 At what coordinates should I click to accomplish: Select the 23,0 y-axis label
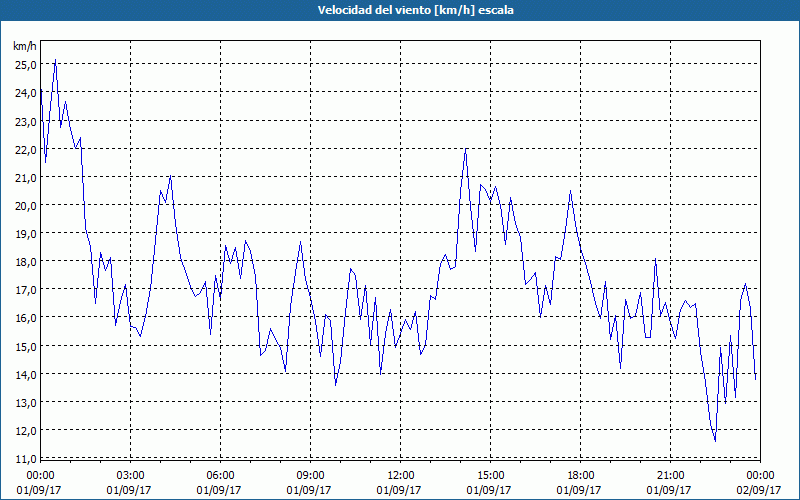point(26,121)
